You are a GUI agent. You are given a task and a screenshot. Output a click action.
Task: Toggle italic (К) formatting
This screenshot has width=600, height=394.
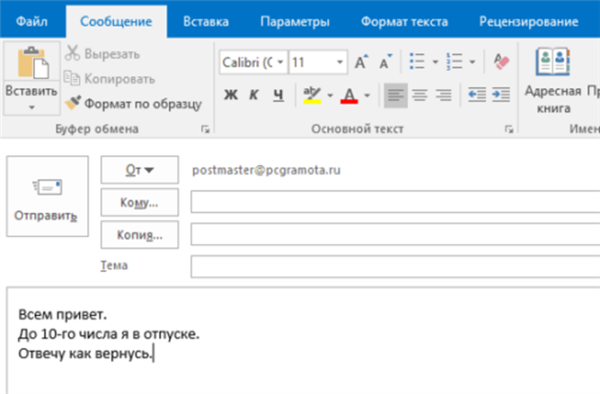(254, 94)
